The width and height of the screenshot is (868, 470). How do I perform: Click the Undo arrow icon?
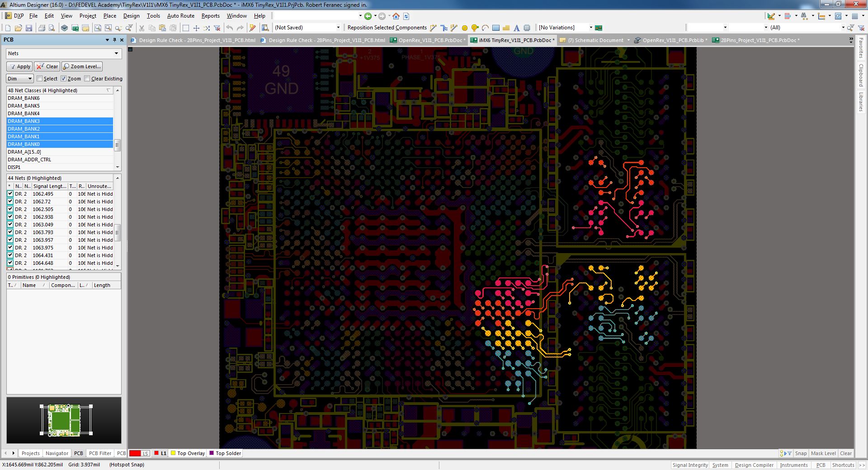pos(230,28)
